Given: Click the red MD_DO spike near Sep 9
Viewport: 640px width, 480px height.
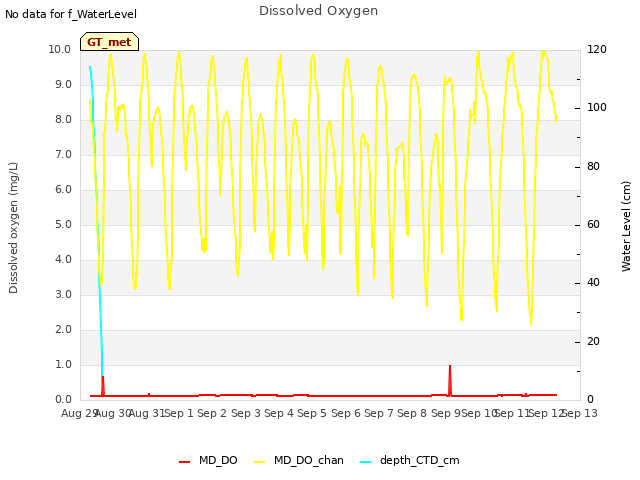Looking at the screenshot, I should click(x=450, y=380).
